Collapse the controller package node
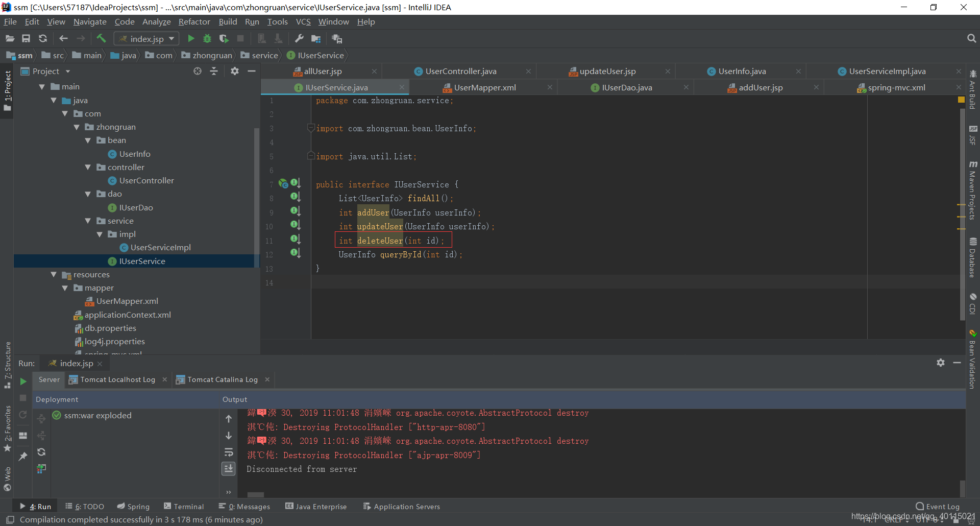980x526 pixels. pyautogui.click(x=88, y=168)
